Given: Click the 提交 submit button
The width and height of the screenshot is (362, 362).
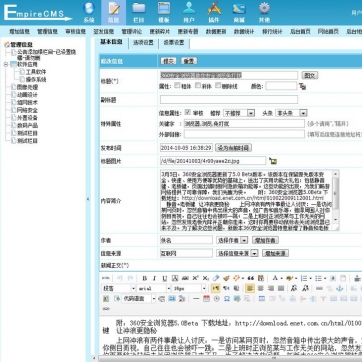Looking at the screenshot, I should coord(168,61).
